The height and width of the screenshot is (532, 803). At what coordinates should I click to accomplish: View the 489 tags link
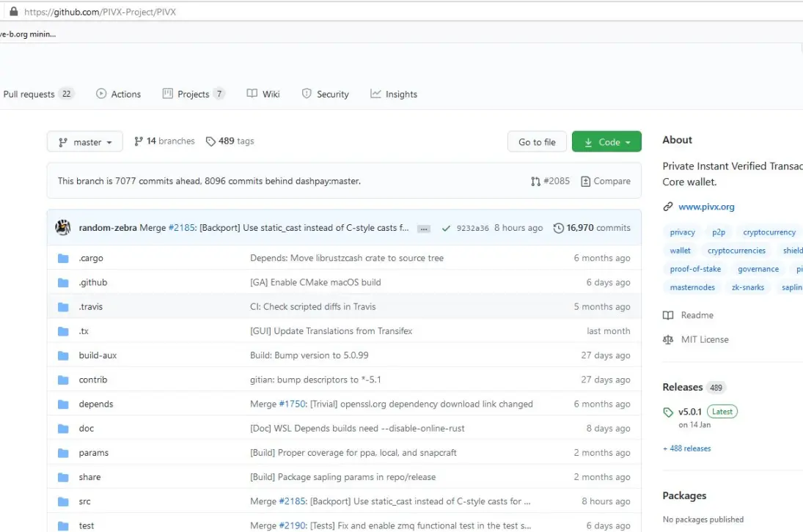230,141
